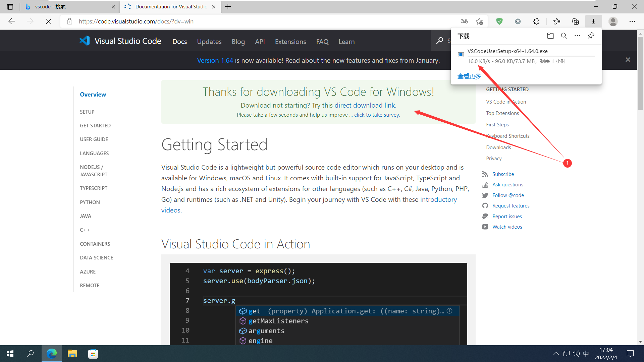Open the smiley face extension icon
This screenshot has height=362, width=644.
[518, 21]
